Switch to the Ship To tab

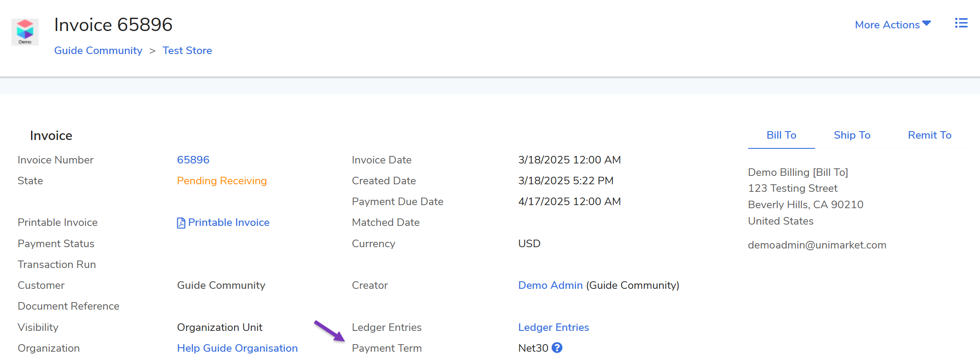pyautogui.click(x=851, y=135)
